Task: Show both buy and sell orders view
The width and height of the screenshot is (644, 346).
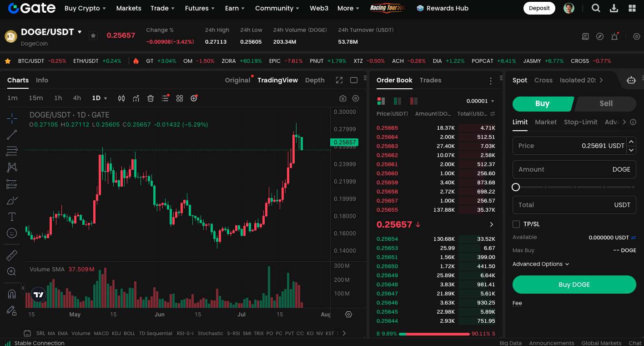Action: pyautogui.click(x=381, y=101)
